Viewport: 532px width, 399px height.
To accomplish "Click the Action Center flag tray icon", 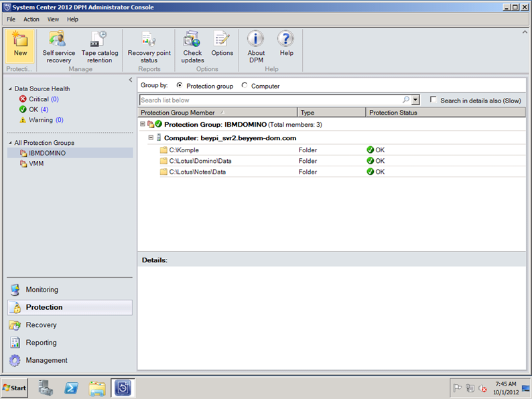I will pyautogui.click(x=458, y=388).
